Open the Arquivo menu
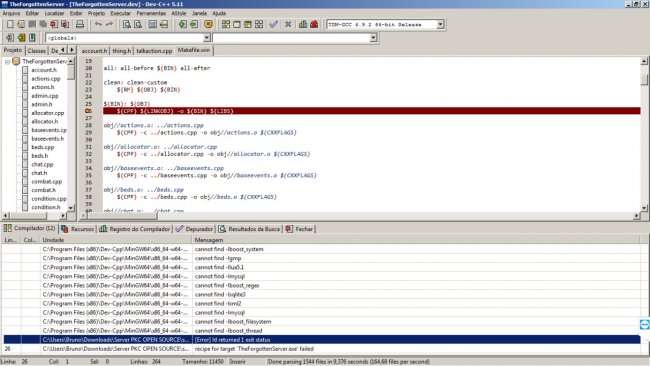This screenshot has height=366, width=650. [x=11, y=13]
